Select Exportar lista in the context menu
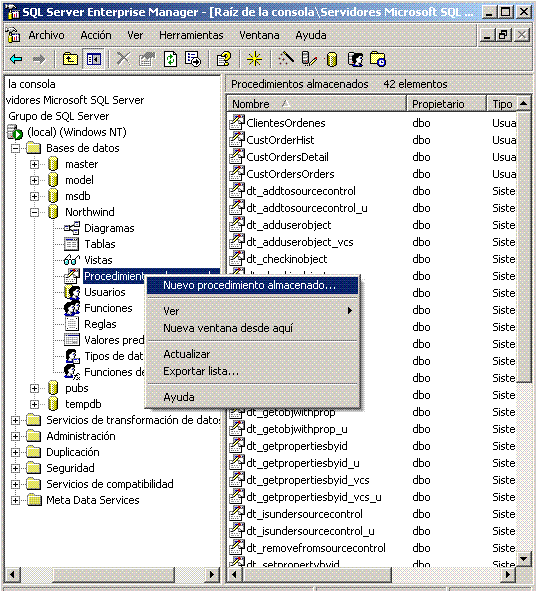Screen dimensions: 536x591 click(x=252, y=371)
